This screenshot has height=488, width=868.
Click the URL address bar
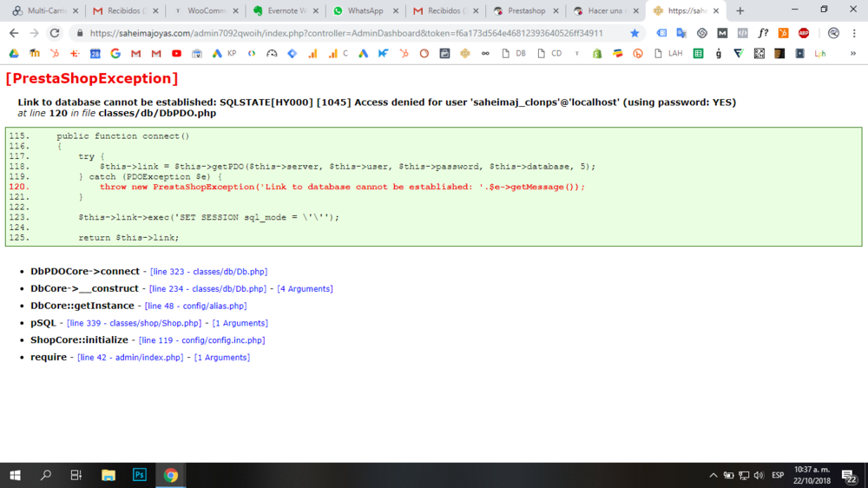pyautogui.click(x=346, y=33)
